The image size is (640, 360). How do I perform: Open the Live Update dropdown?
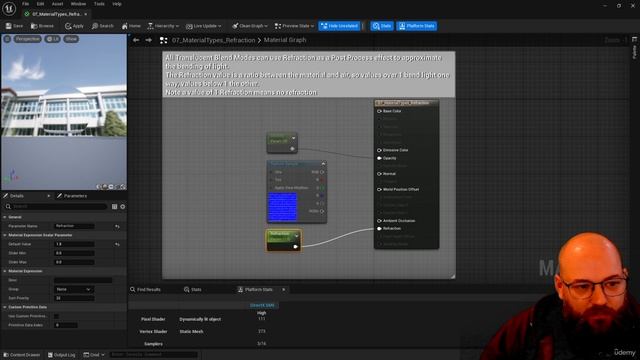(203, 26)
